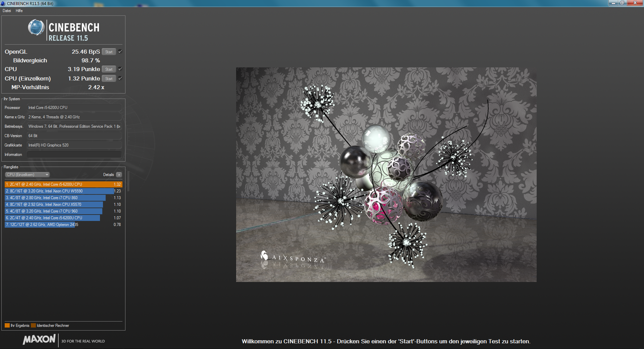Select ranking row 'Intel Core i7 CPU 860'
644x349 pixels.
(63, 198)
